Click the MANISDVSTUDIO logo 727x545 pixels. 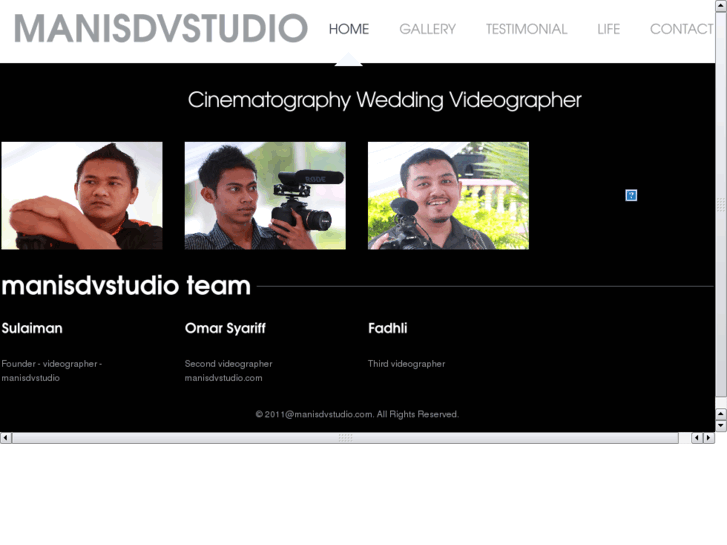(x=161, y=28)
